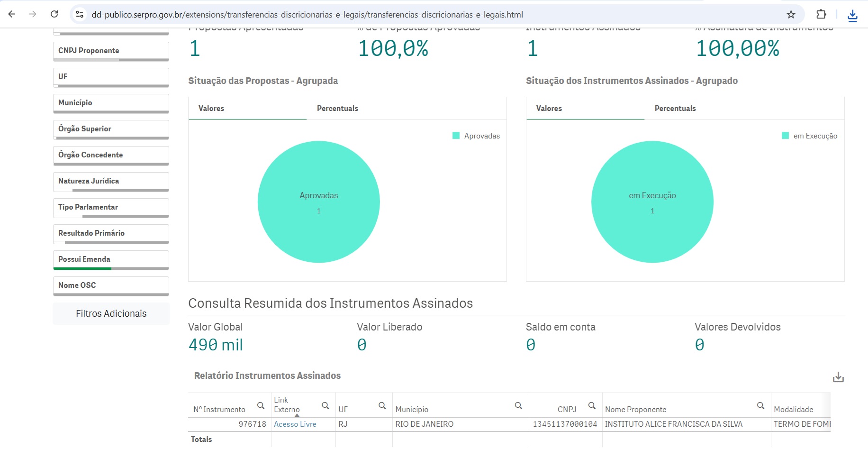
Task: Open search in Município column header
Action: (x=518, y=405)
